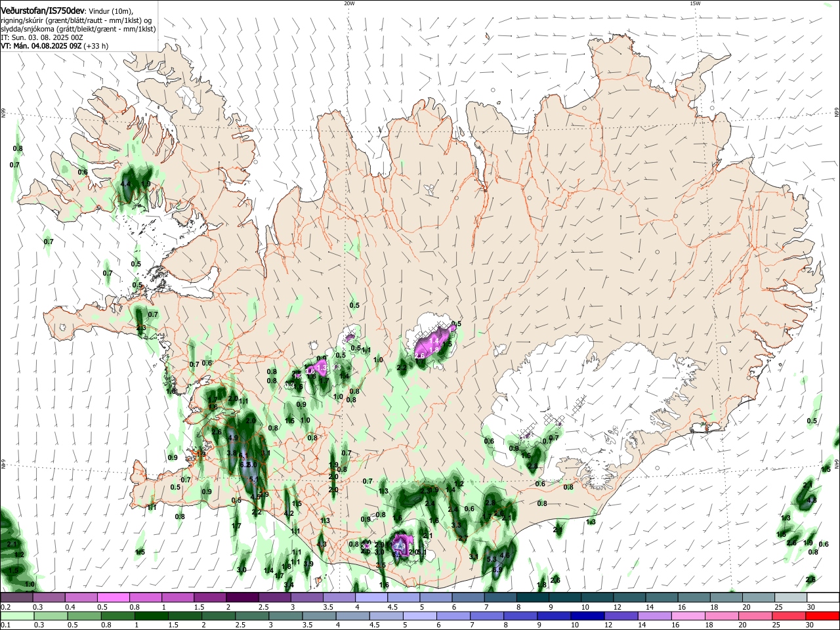Pick the lower legend swatch between 12 and 14
This screenshot has width=840, height=630.
pos(620,616)
